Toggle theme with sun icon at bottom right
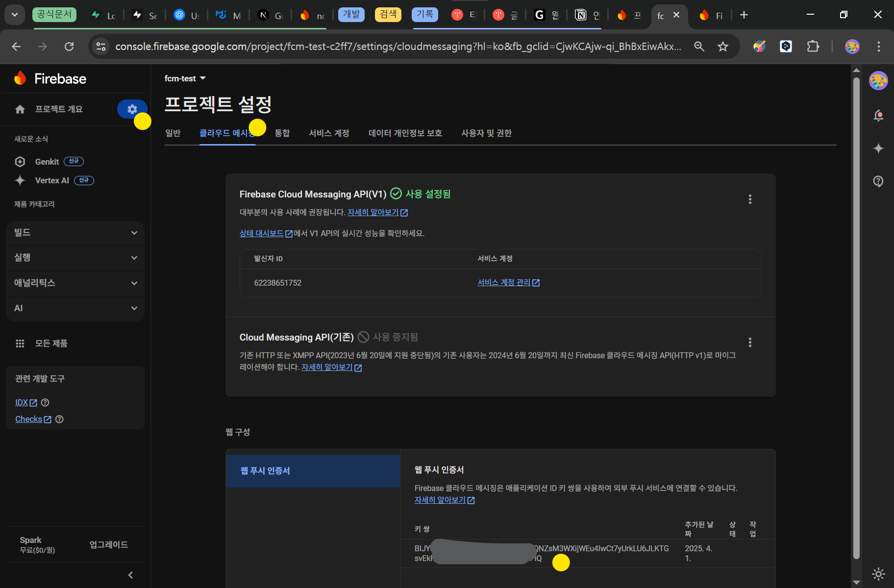The image size is (894, 588). [x=878, y=574]
